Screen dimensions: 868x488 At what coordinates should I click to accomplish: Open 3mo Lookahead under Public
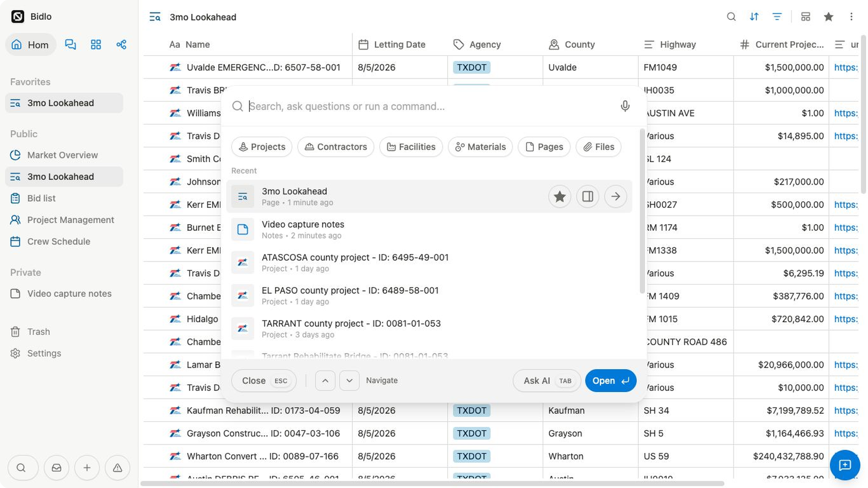[64, 177]
